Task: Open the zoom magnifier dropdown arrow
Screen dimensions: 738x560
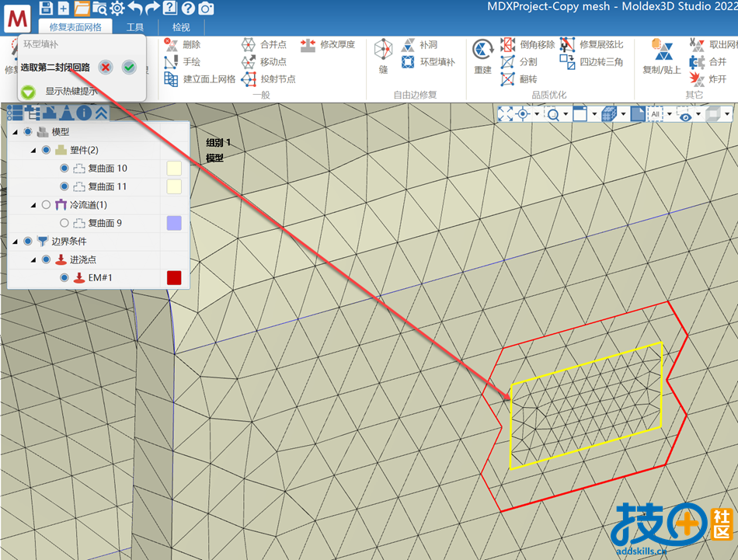Action: tap(566, 114)
